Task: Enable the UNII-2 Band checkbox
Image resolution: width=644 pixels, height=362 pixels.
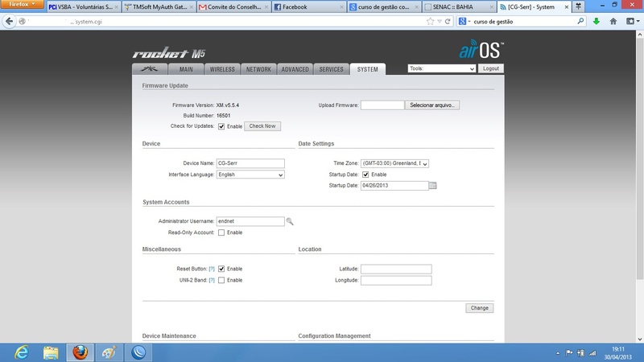Action: [221, 280]
